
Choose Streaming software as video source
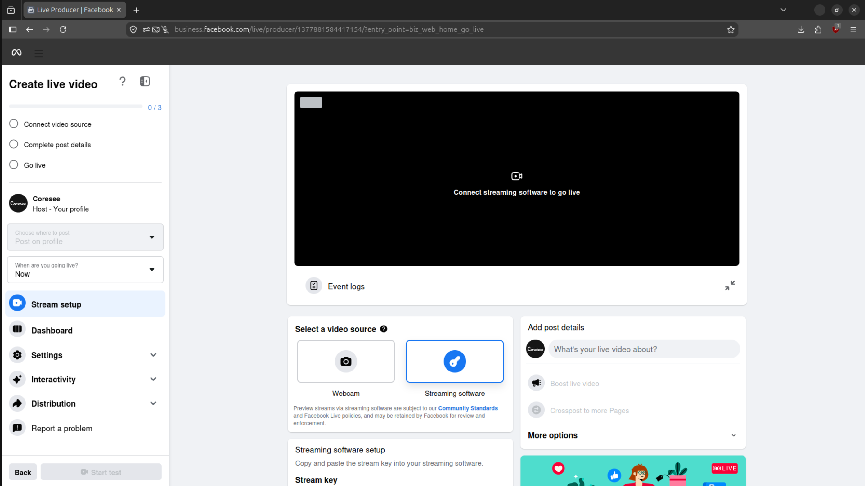tap(455, 361)
